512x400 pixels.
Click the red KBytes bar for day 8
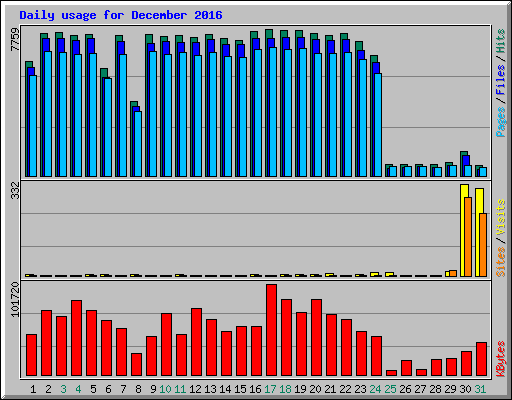click(x=136, y=365)
